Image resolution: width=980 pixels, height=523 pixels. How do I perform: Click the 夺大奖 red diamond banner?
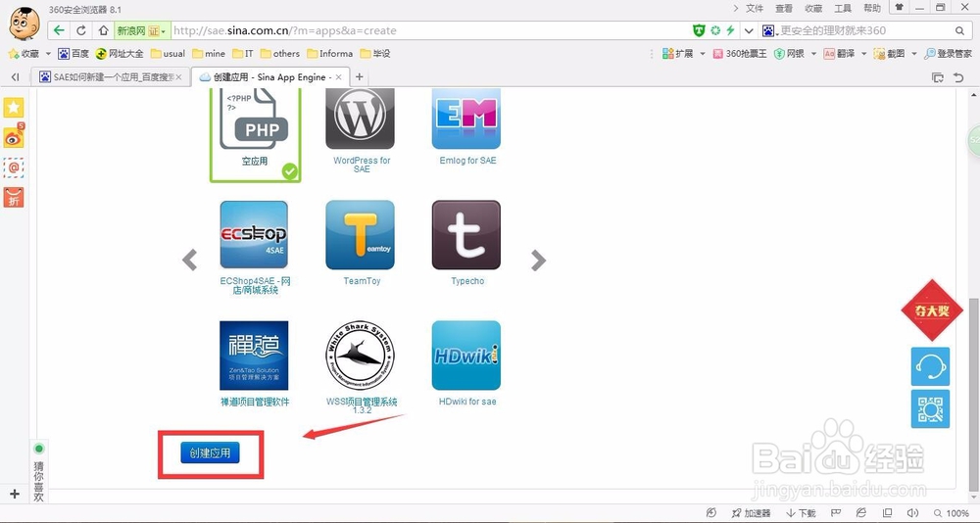coord(933,309)
